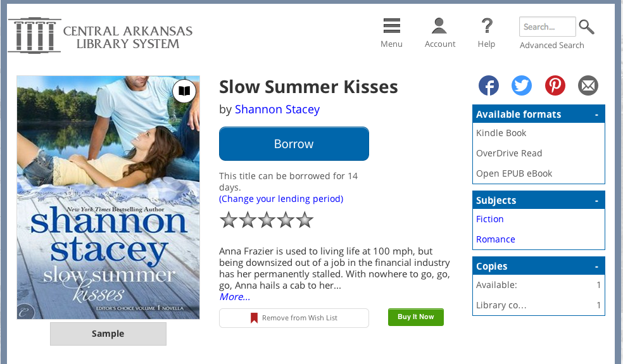
Task: Open the Account person icon
Action: (439, 27)
